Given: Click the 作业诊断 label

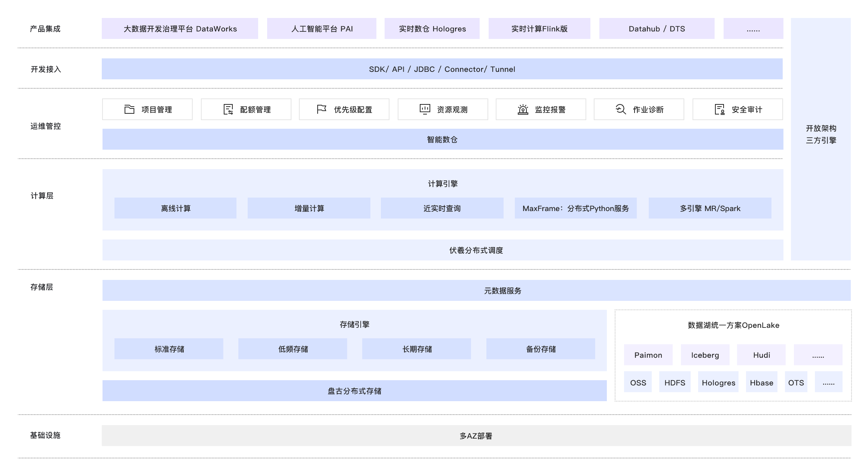Looking at the screenshot, I should 648,110.
